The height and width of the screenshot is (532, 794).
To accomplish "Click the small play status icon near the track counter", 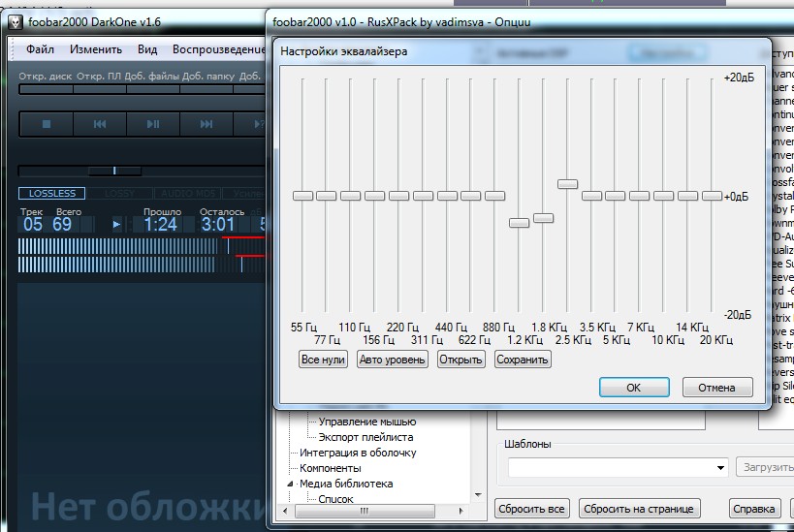I will [116, 224].
